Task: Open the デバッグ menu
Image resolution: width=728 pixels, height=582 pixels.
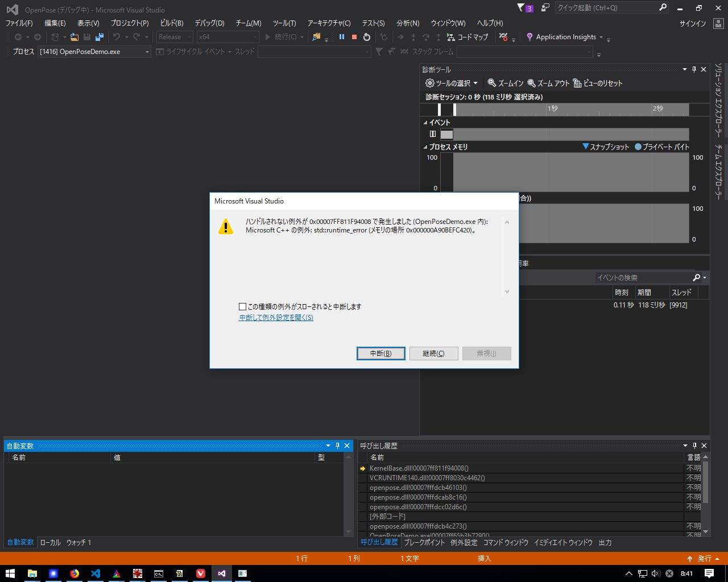Action: click(208, 23)
